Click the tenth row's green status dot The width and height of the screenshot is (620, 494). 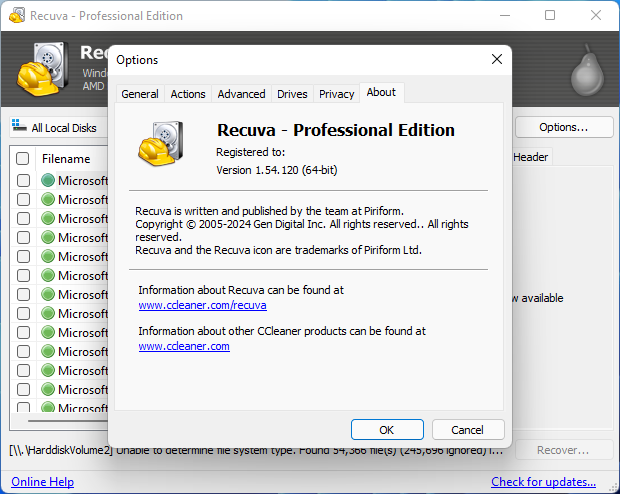(x=48, y=351)
